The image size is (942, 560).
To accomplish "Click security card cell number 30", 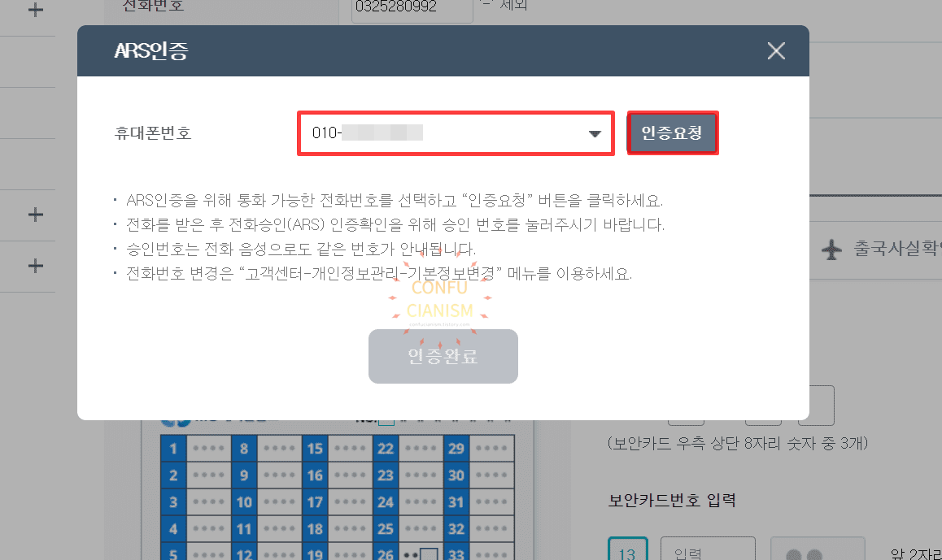I will [x=456, y=475].
